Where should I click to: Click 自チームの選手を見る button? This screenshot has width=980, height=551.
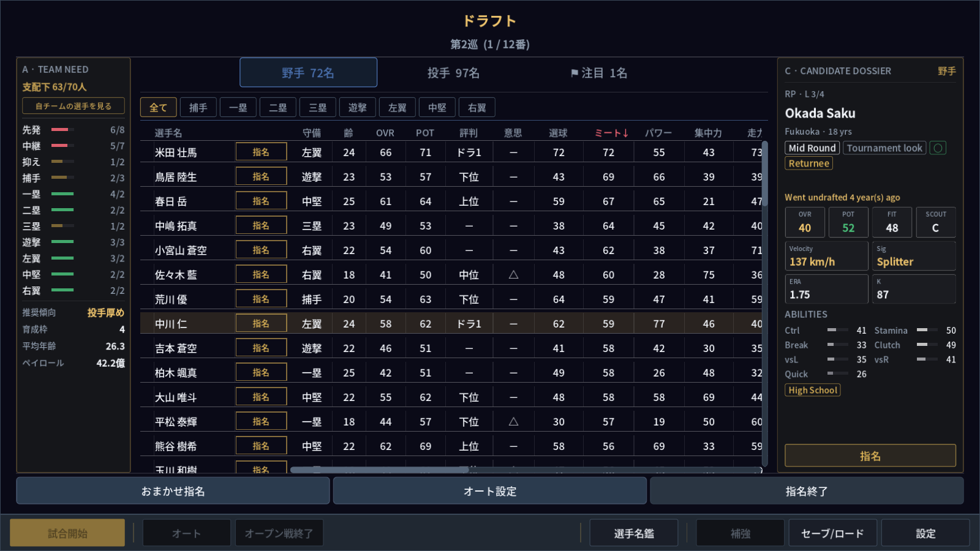click(73, 106)
